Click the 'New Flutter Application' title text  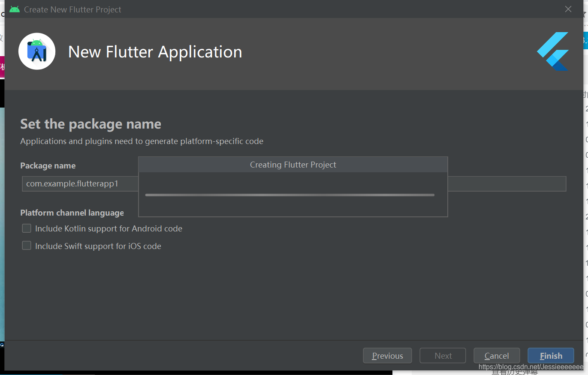coord(155,52)
